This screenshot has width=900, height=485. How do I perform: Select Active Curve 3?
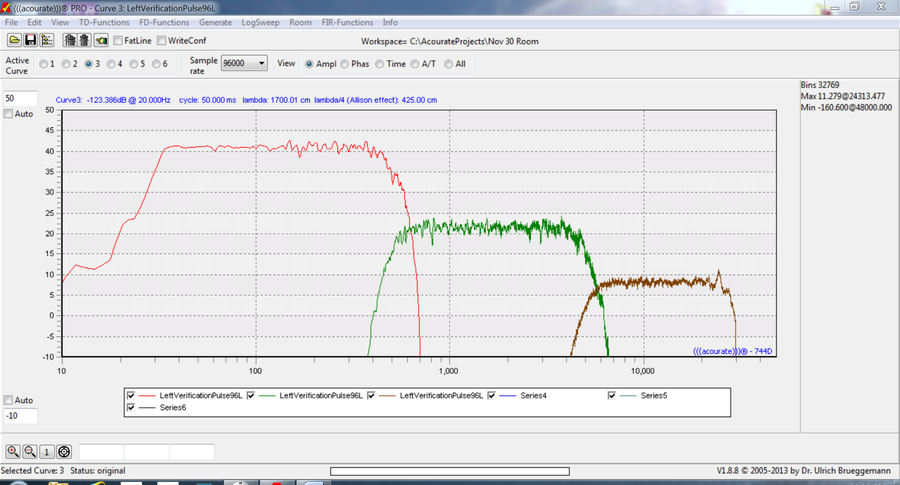point(88,64)
